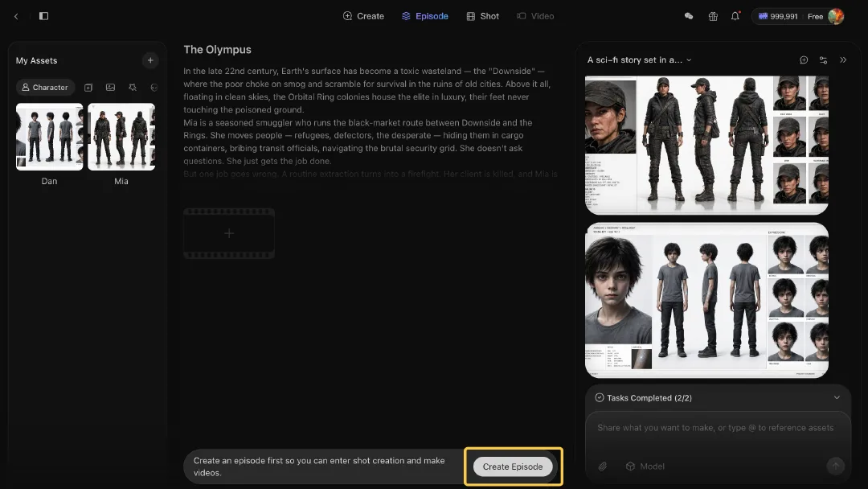Select the last face-shaped asset filter icon
The image size is (868, 489).
point(154,88)
